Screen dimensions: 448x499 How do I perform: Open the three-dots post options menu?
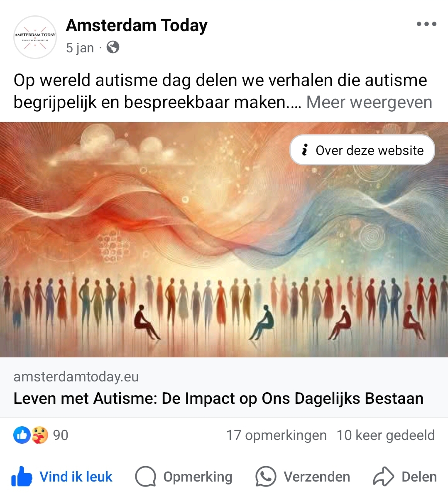tap(426, 24)
